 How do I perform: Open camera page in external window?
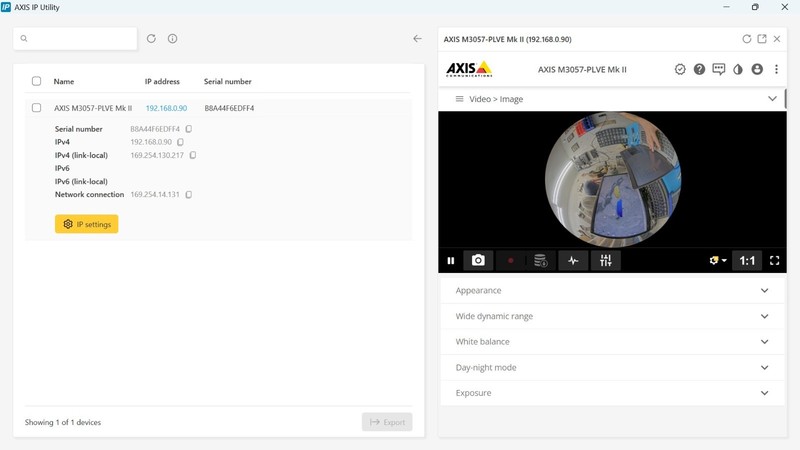point(762,39)
